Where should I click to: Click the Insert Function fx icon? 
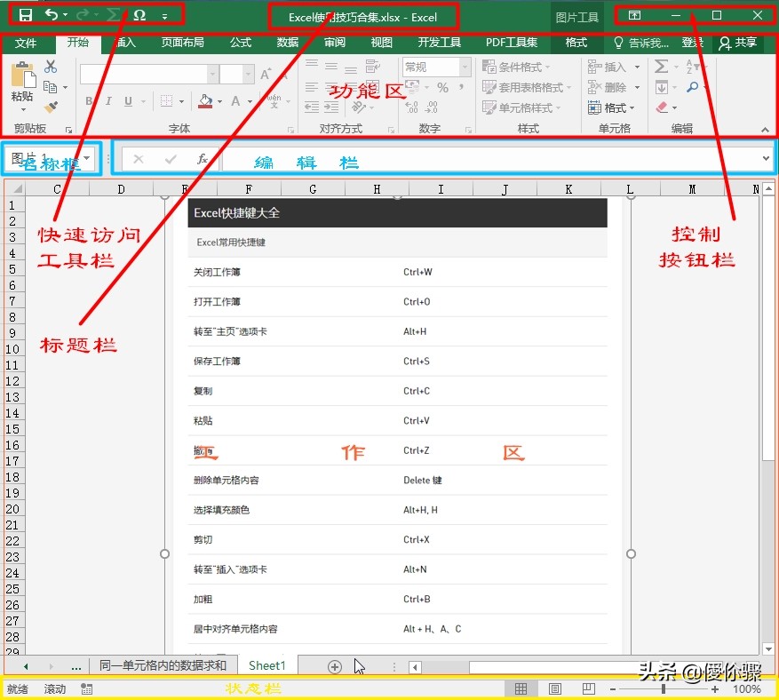tap(203, 159)
